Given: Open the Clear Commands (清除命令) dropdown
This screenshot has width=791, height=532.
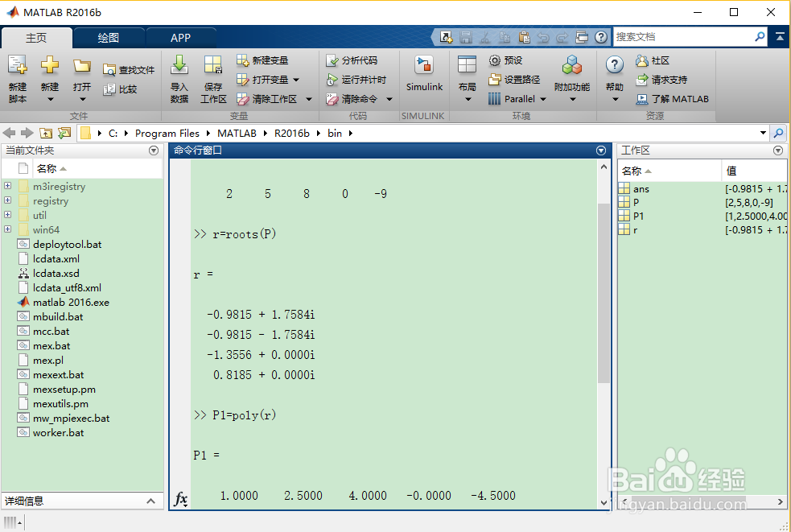Looking at the screenshot, I should [x=389, y=99].
